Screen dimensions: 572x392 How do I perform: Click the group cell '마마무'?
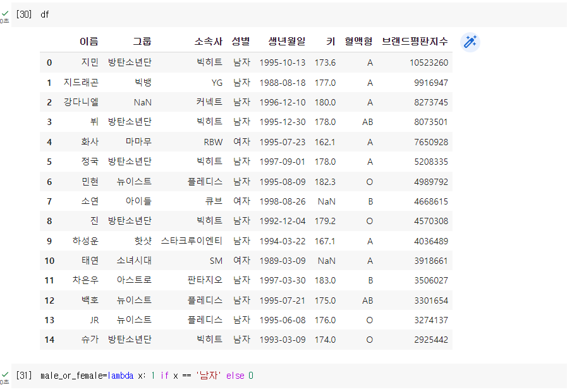coord(138,142)
